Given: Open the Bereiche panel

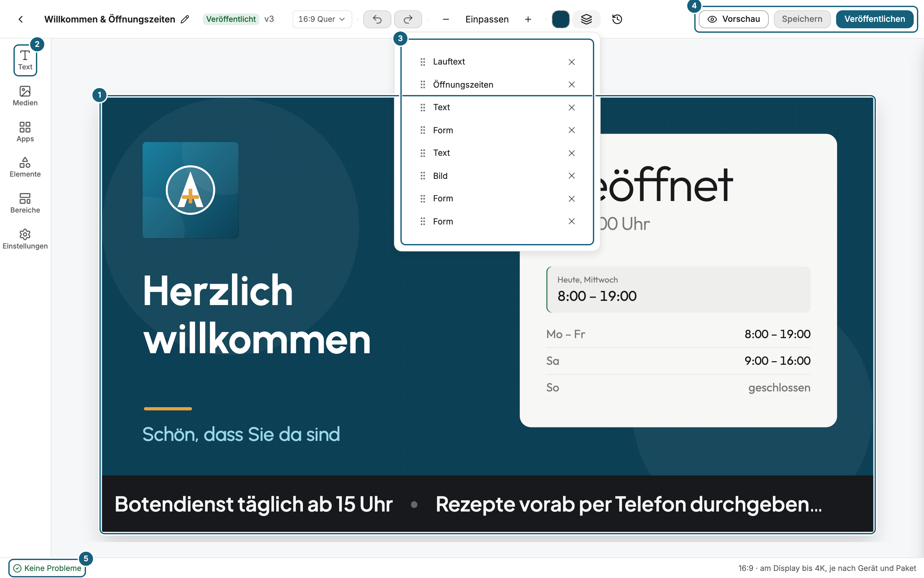Looking at the screenshot, I should pos(25,203).
